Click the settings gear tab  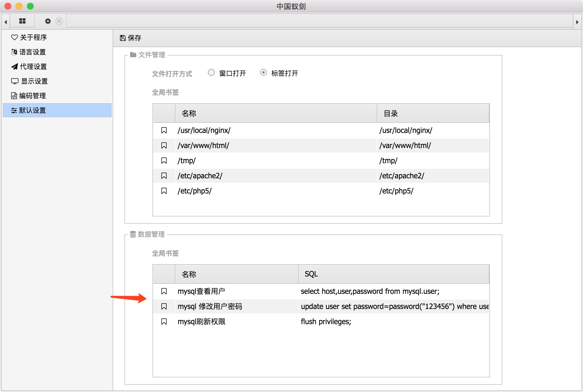point(48,21)
